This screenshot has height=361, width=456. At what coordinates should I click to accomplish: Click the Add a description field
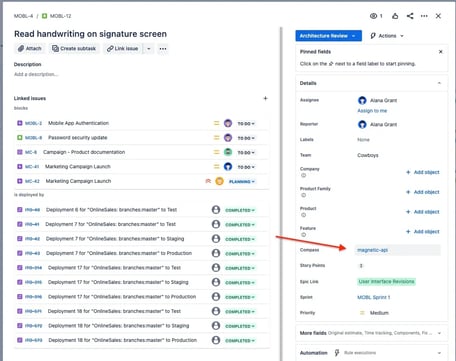tap(36, 74)
